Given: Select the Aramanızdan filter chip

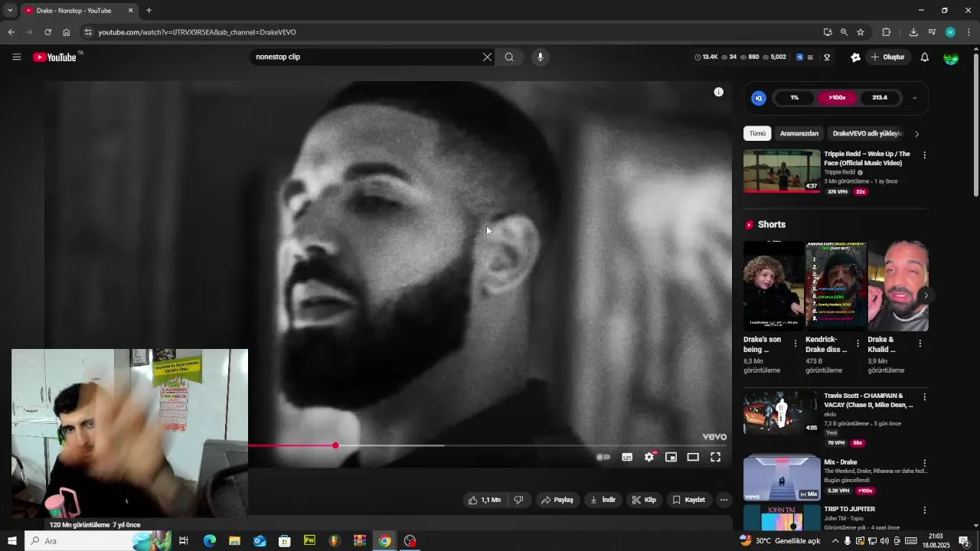Looking at the screenshot, I should click(799, 133).
